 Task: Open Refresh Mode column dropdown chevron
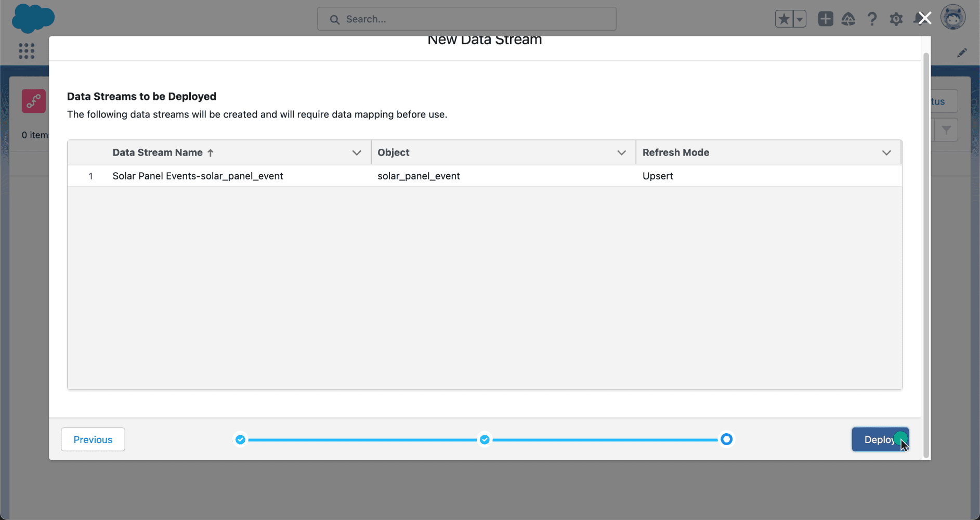coord(886,152)
